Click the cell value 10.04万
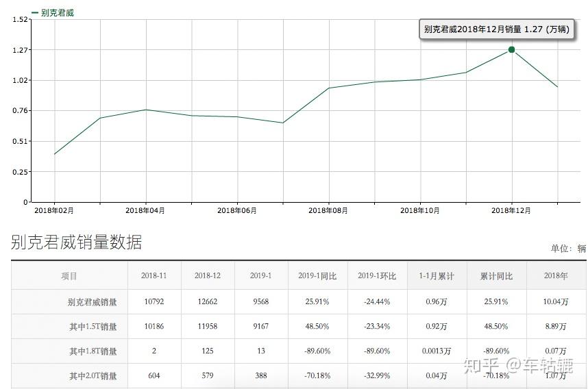This screenshot has width=588, height=389. pos(556,302)
